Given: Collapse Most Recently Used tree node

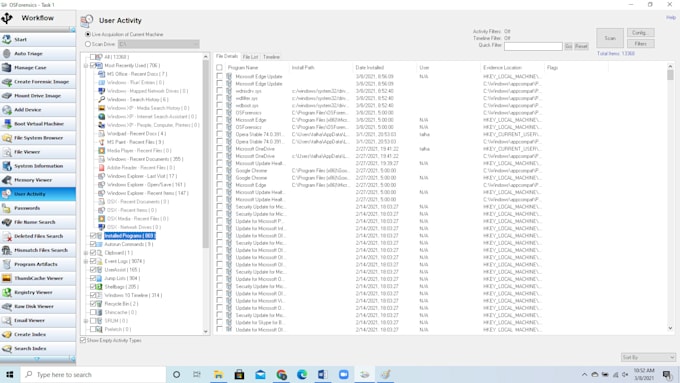Looking at the screenshot, I should tap(86, 65).
